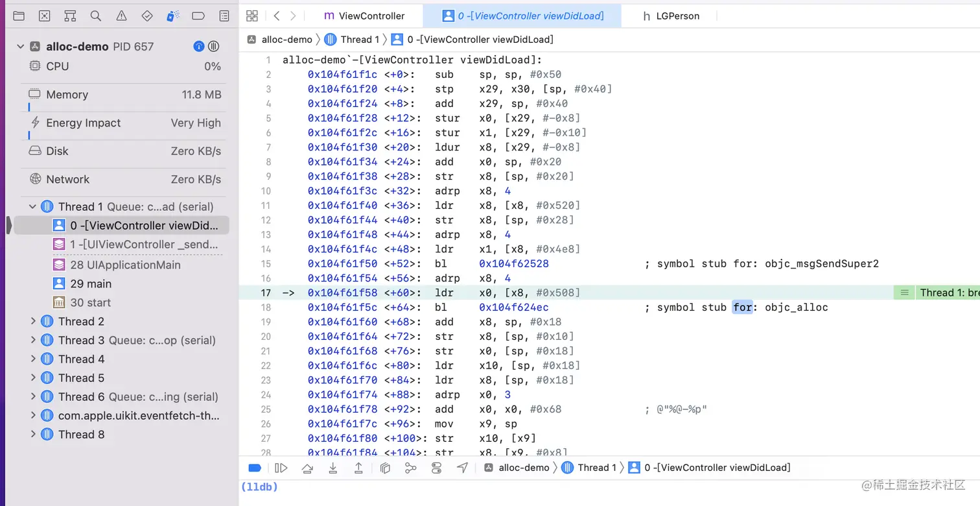Expand Thread 2

pyautogui.click(x=33, y=321)
